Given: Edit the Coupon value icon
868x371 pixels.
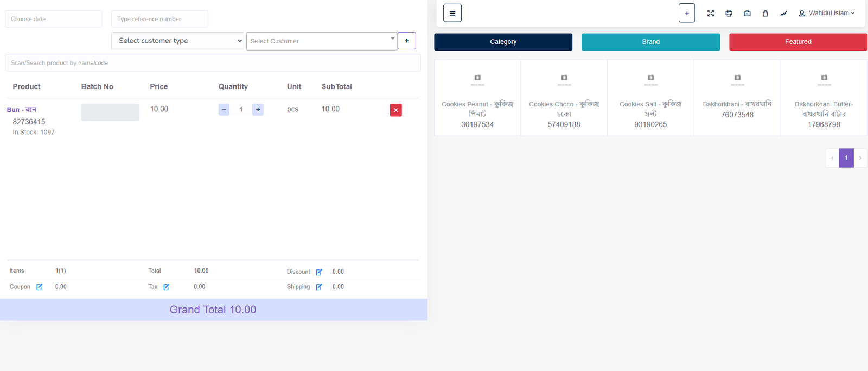Looking at the screenshot, I should click(39, 287).
